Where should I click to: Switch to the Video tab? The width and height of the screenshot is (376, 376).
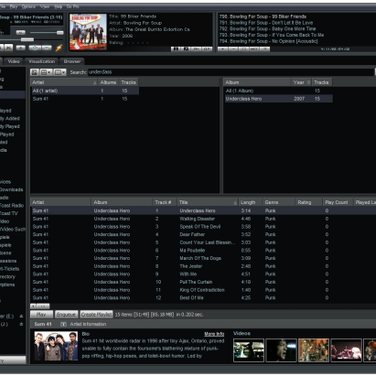13,61
